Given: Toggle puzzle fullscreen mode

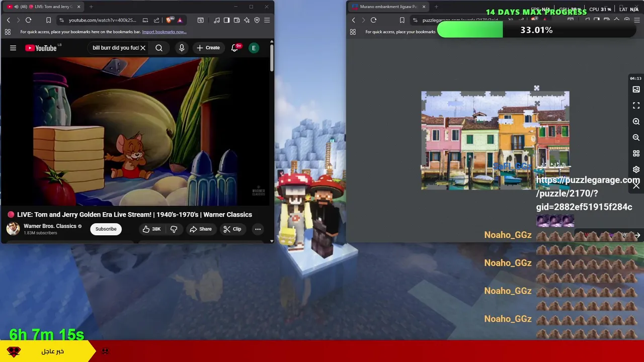Looking at the screenshot, I should (636, 106).
